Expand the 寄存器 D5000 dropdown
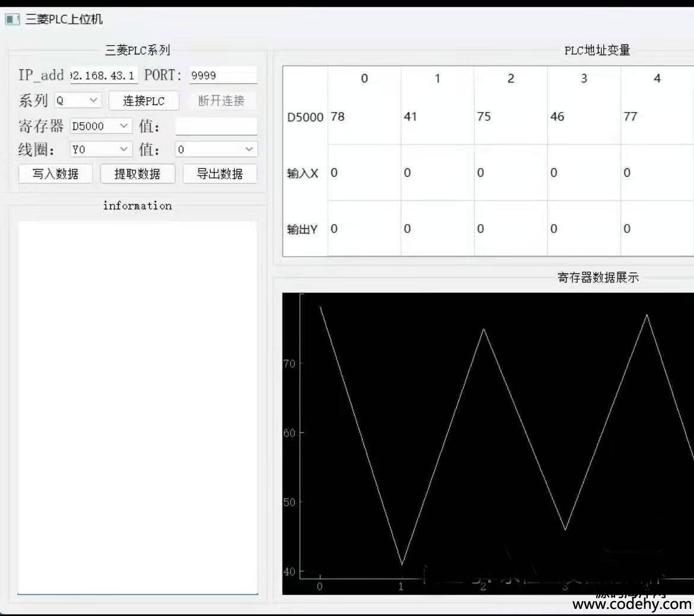 coord(100,126)
